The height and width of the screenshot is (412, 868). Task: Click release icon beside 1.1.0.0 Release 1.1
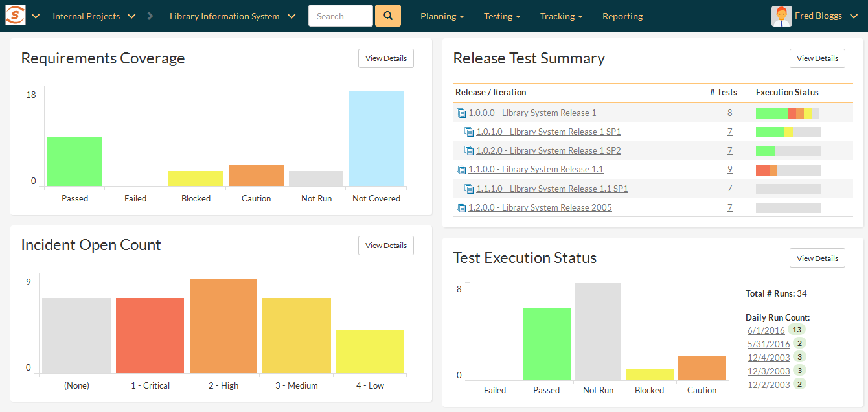tap(461, 170)
